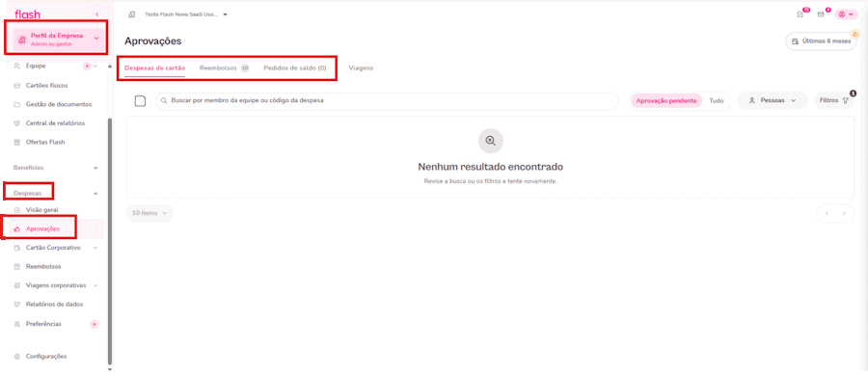Open the tasks icon with badge
The height and width of the screenshot is (375, 868).
800,14
